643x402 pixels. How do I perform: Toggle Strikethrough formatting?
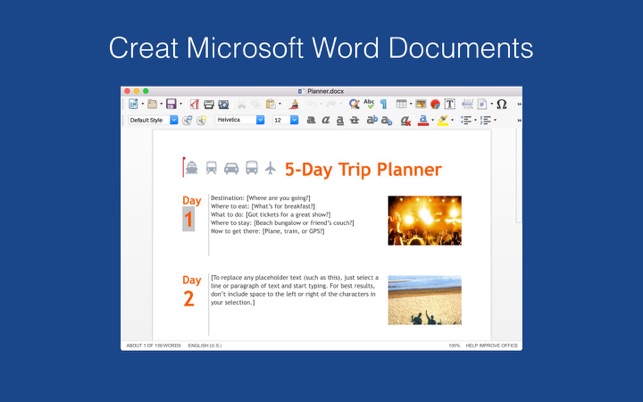click(x=354, y=120)
